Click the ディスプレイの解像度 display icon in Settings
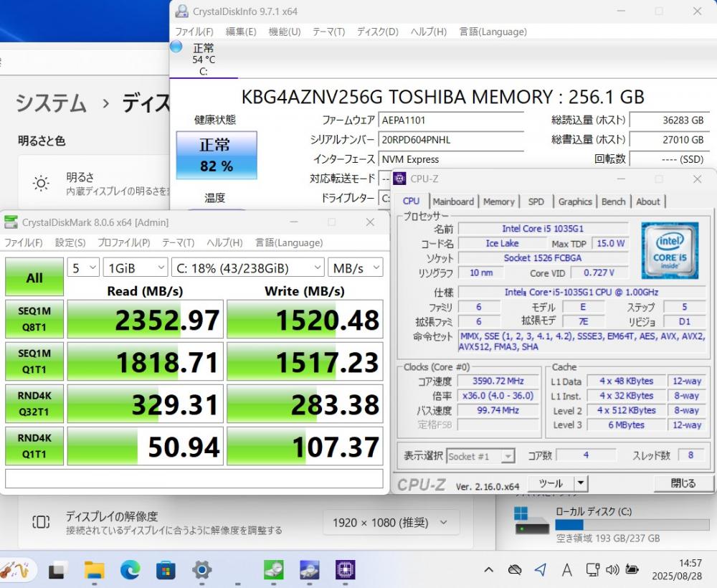This screenshot has width=717, height=588. (x=41, y=522)
